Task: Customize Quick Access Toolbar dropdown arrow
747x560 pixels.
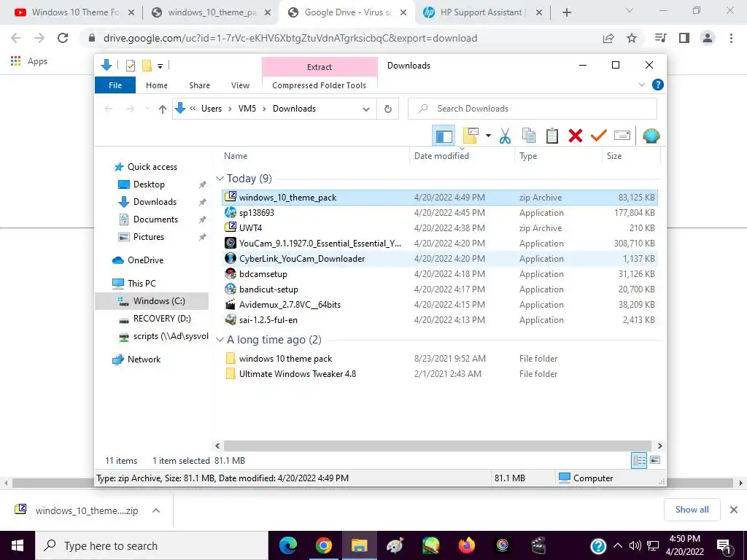Action: [160, 66]
